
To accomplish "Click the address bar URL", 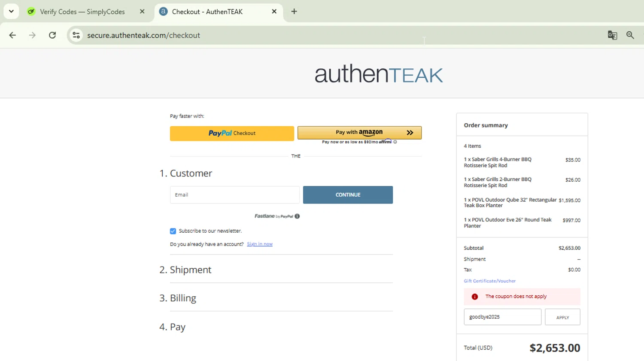I will [x=143, y=35].
